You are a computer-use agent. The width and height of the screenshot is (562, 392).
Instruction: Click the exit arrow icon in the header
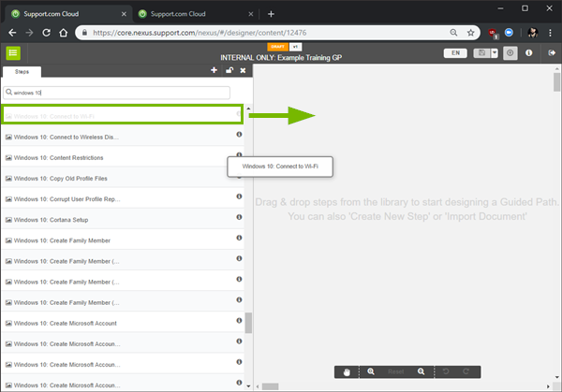[x=552, y=53]
